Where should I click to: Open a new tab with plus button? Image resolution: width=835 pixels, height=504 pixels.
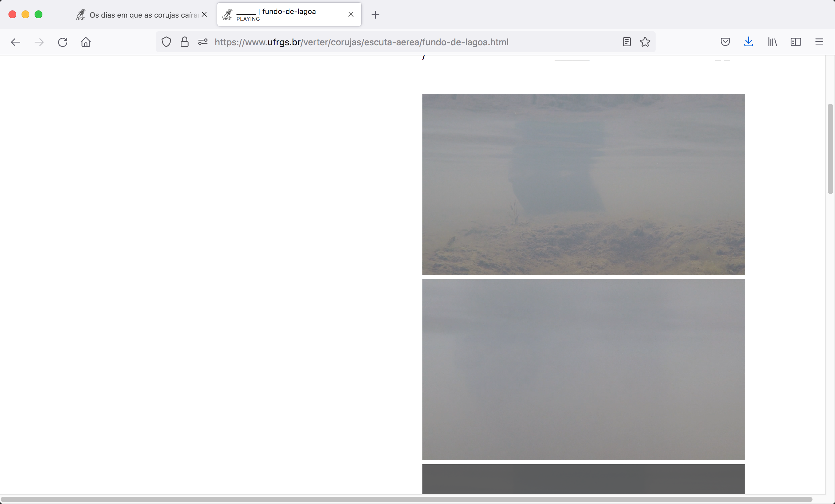pos(375,15)
